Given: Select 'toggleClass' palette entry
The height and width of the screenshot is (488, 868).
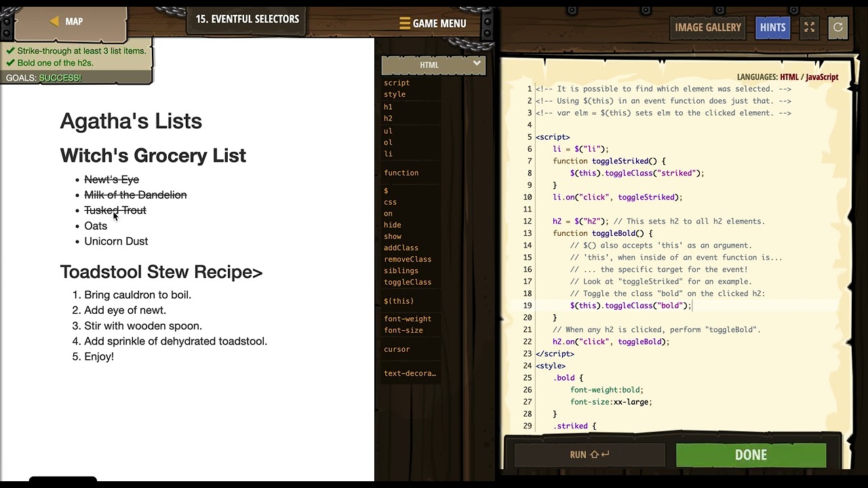Looking at the screenshot, I should click(408, 283).
